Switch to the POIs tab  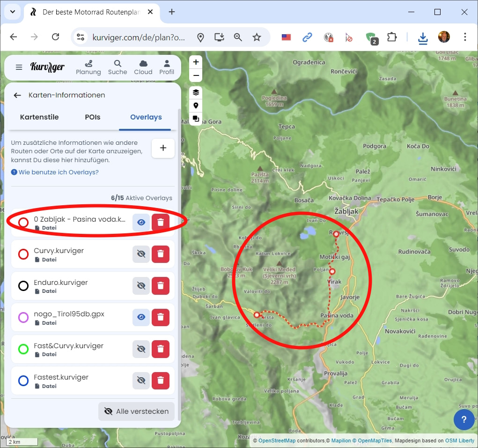point(93,117)
